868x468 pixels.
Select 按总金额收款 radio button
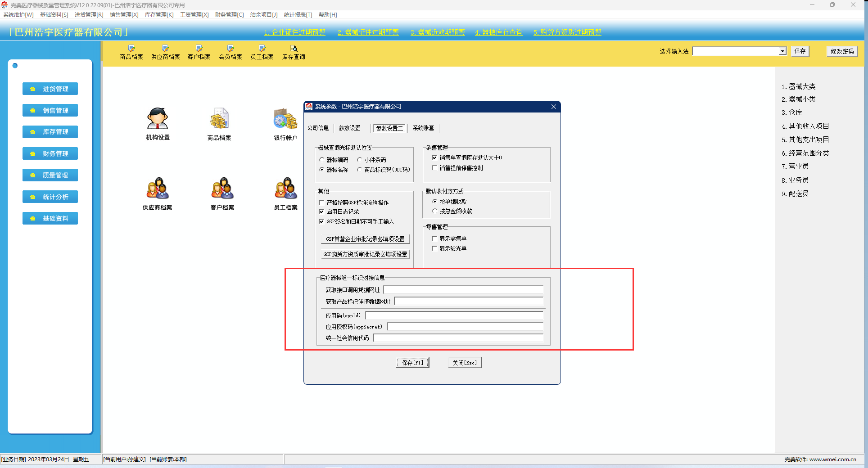point(434,211)
